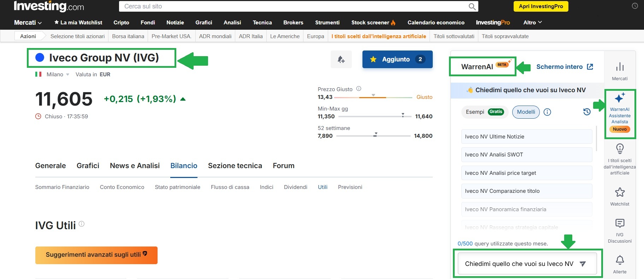Open Stato patrimoniale sub-tab

click(177, 187)
